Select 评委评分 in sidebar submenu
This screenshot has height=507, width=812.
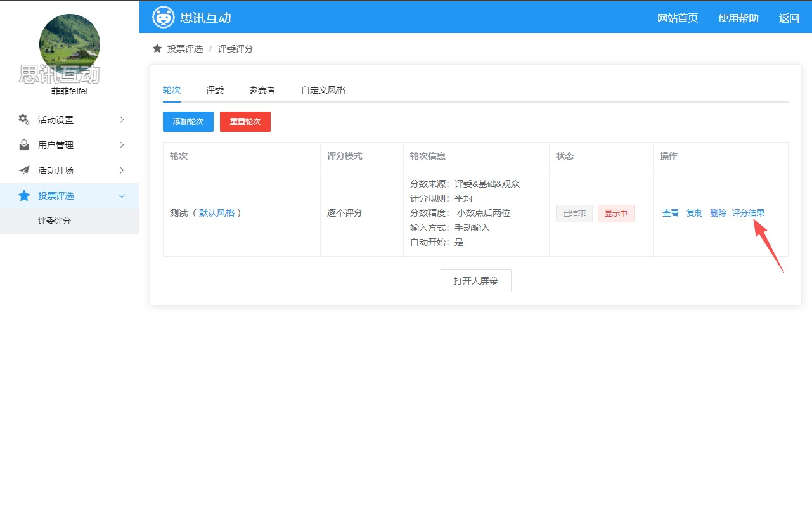tap(55, 221)
